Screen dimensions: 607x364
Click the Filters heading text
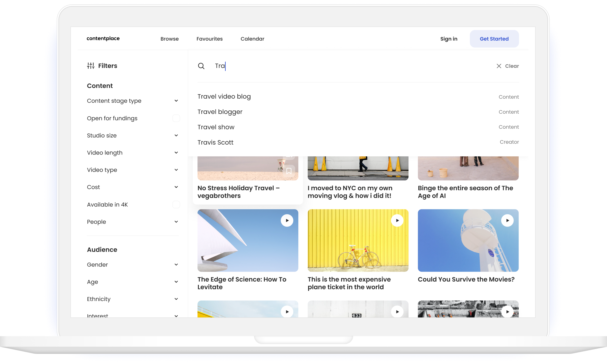pyautogui.click(x=107, y=66)
